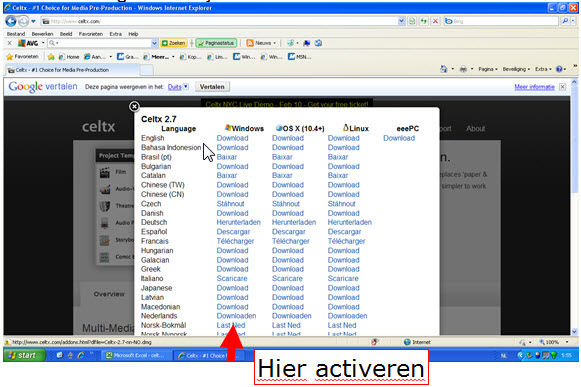Click the Print icon in the command bar
Viewport: 581px width, 387px height.
[463, 69]
